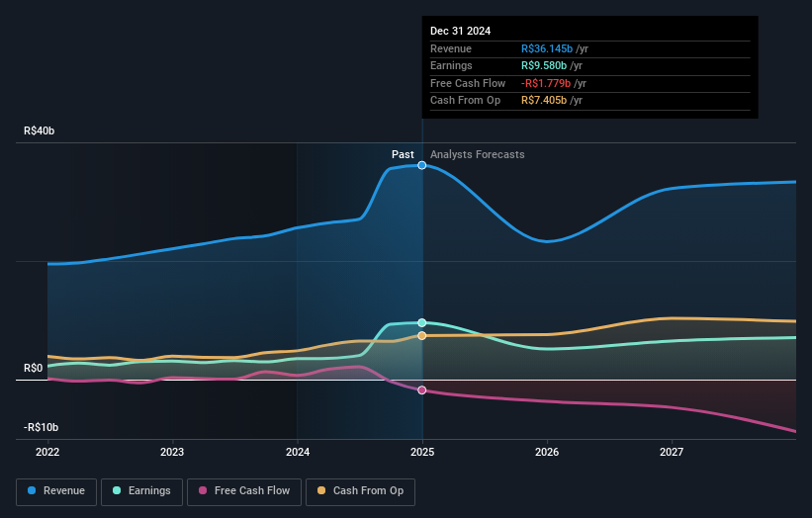
Task: Click the Free Cash Flow marker at 2025
Action: tap(422, 390)
